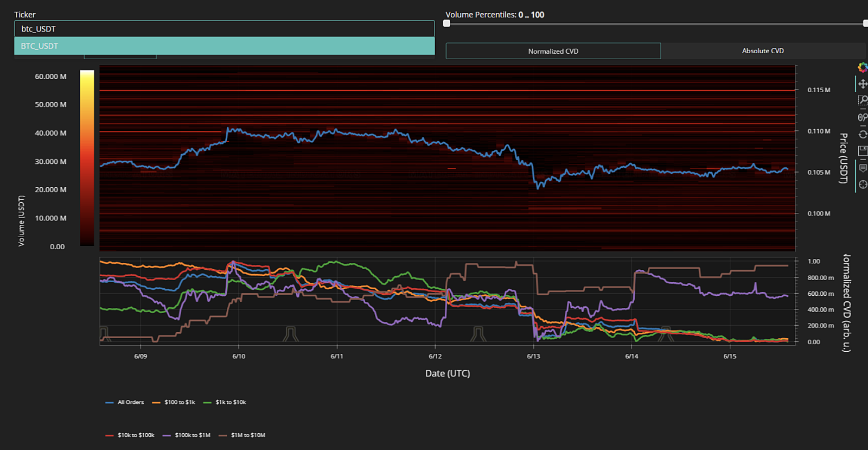
Task: Toggle the $100k to $1M legend series
Action: (187, 435)
